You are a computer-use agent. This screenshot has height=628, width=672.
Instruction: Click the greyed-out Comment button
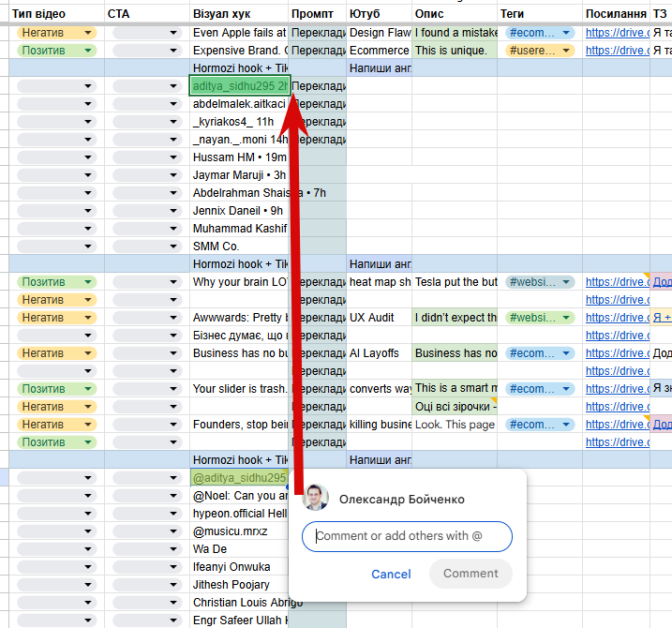pyautogui.click(x=470, y=574)
